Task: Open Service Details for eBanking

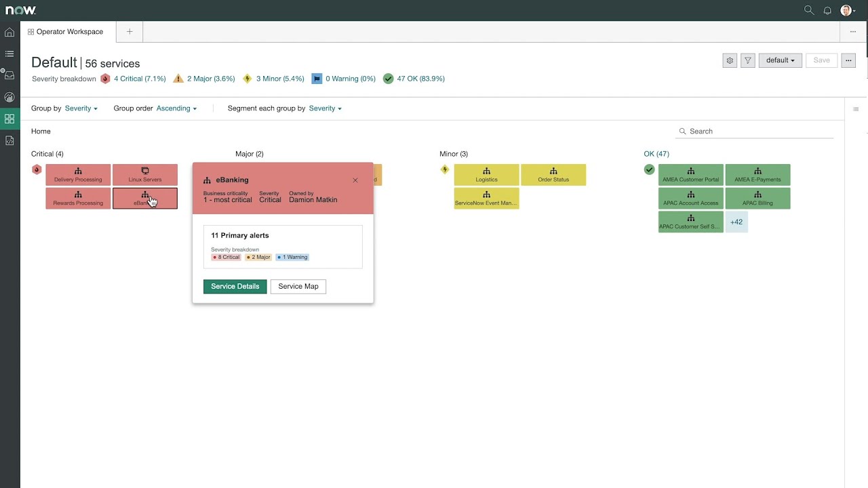Action: point(235,287)
